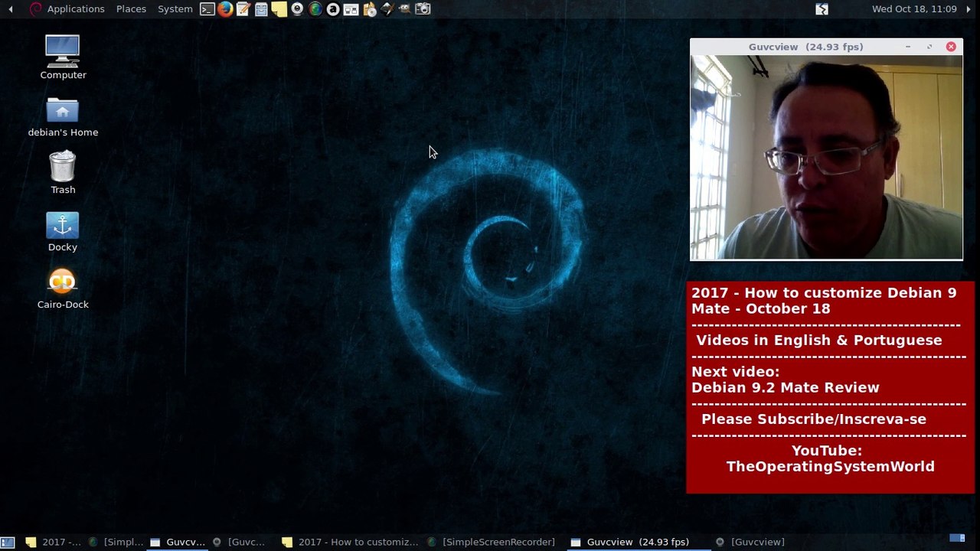Click the round black 'a' launcher icon
Screen dimensions: 980x551
pos(333,9)
